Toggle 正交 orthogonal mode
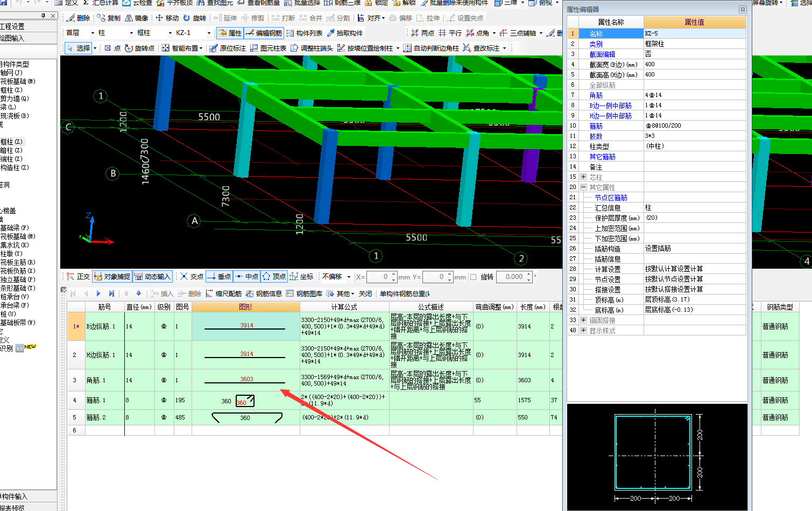Screen dimensions: 812x511 pos(78,276)
